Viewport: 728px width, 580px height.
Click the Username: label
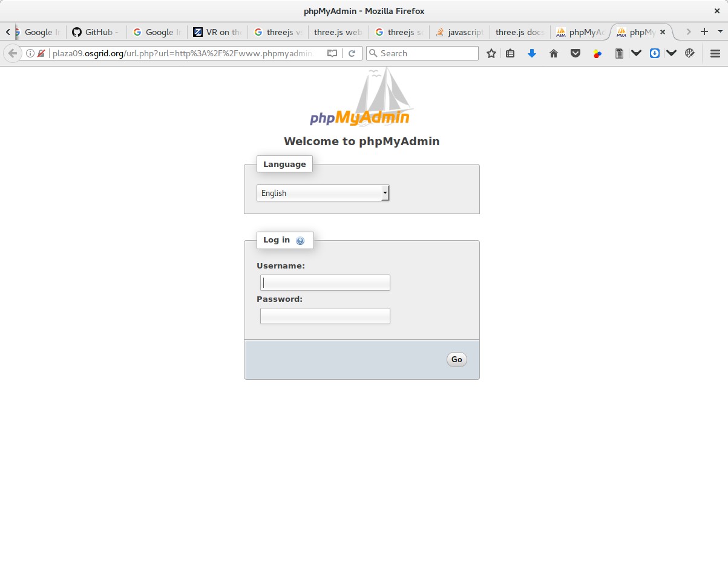[x=281, y=266]
